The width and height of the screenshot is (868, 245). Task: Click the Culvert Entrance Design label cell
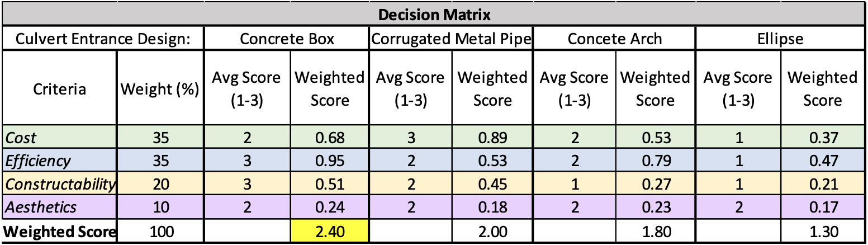click(103, 39)
